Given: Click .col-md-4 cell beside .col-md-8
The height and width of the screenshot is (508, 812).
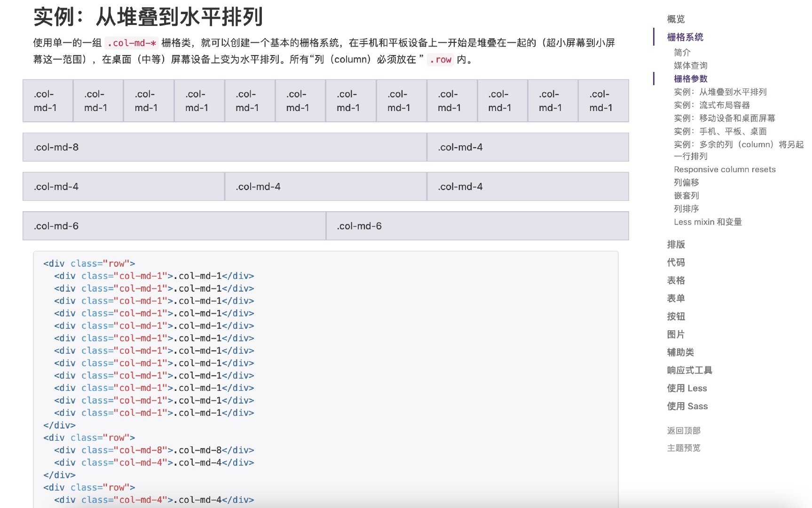Looking at the screenshot, I should pos(528,147).
